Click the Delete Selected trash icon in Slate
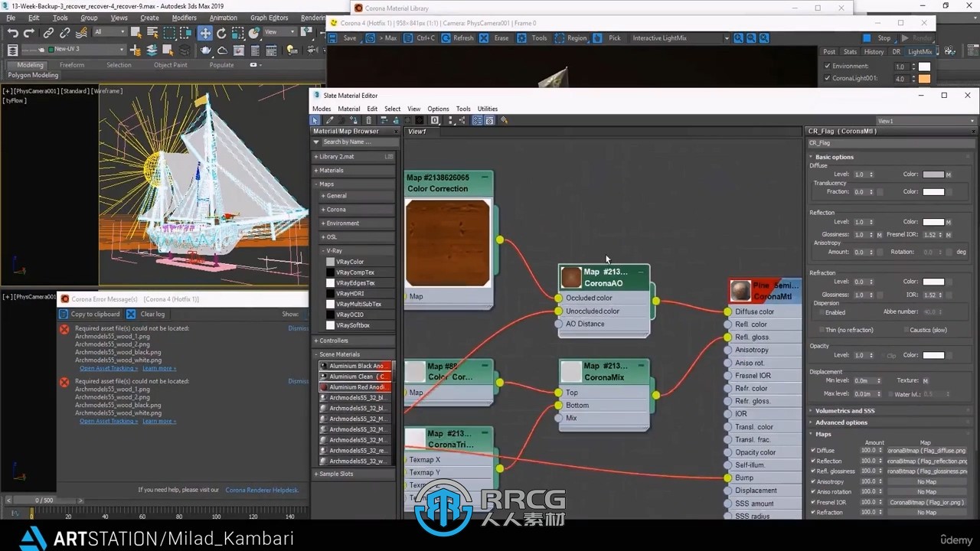Viewport: 980px width, 551px height. coord(369,120)
